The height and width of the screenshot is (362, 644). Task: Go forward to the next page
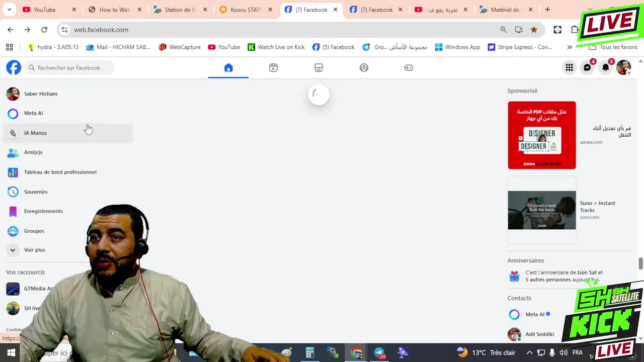(27, 30)
